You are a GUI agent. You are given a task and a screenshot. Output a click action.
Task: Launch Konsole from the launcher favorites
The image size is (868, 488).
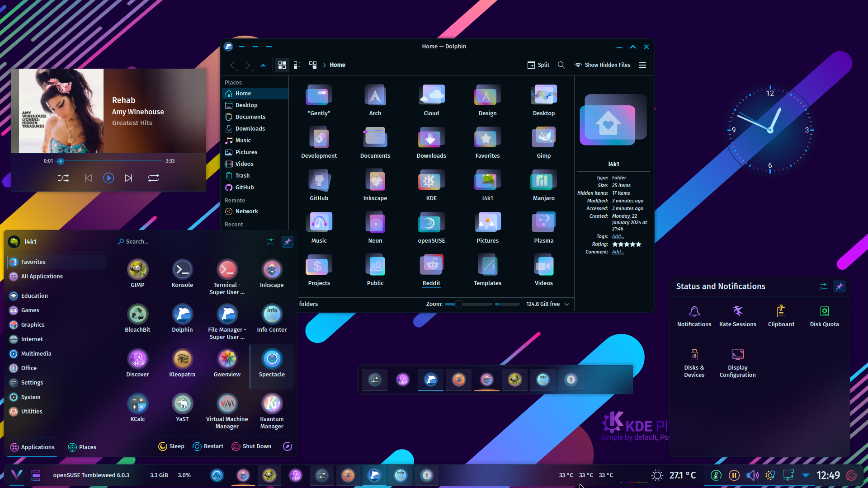point(182,274)
